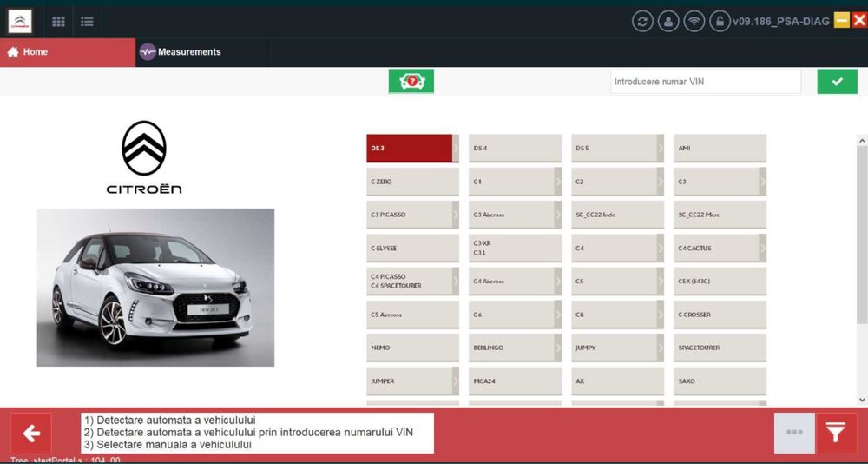This screenshot has height=464, width=868.
Task: Expand the C4 CACTUS chevron
Action: coord(763,248)
